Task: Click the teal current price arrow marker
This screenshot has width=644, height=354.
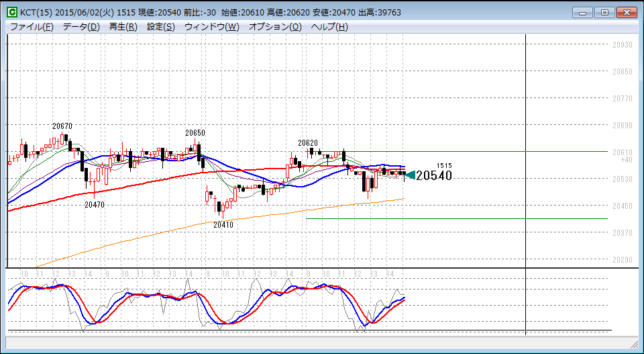Action: point(409,175)
